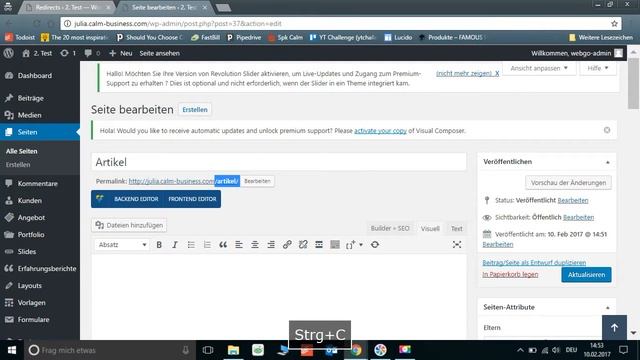Click the scroll-to-top arrow button

pos(614,327)
